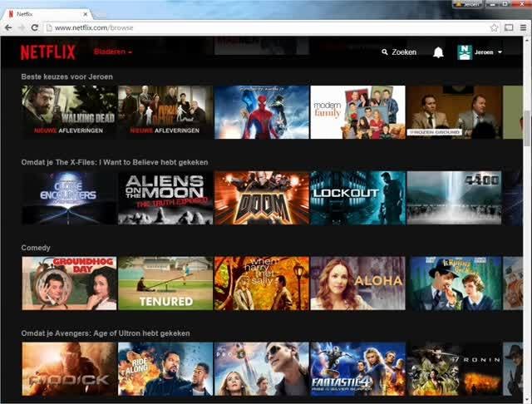Image resolution: width=532 pixels, height=404 pixels.
Task: Open the Bladeren browse menu
Action: pos(113,52)
